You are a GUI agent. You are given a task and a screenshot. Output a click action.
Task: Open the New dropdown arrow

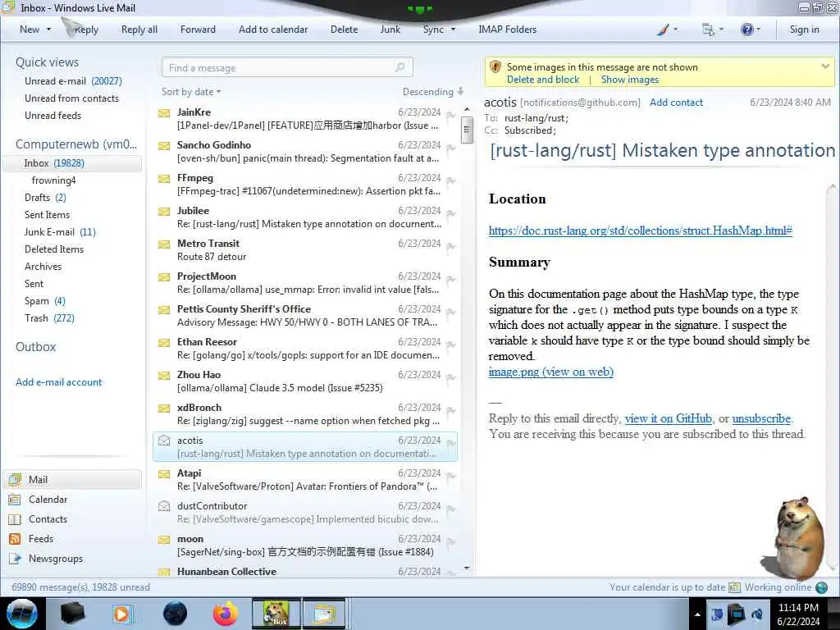[x=48, y=30]
